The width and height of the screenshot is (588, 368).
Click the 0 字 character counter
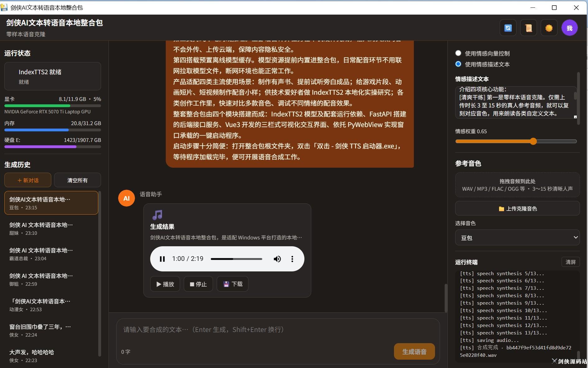click(126, 352)
